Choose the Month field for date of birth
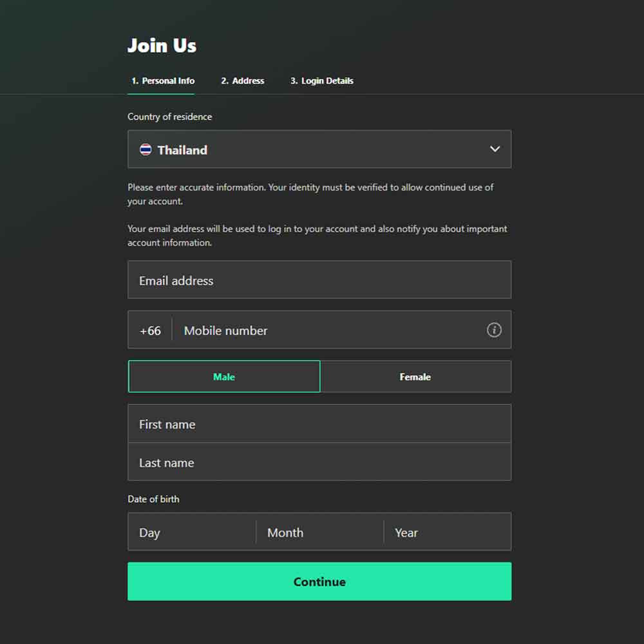Screen dimensions: 644x644 [x=319, y=533]
